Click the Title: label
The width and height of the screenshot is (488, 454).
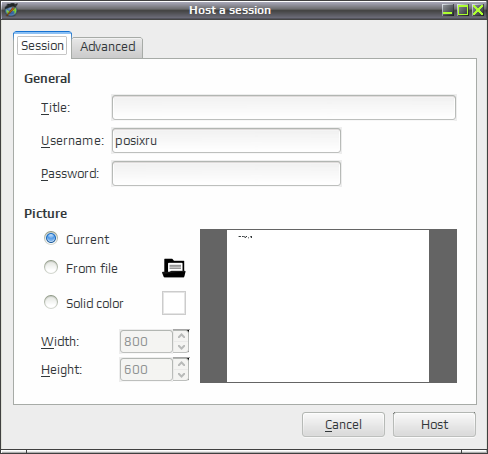point(56,108)
